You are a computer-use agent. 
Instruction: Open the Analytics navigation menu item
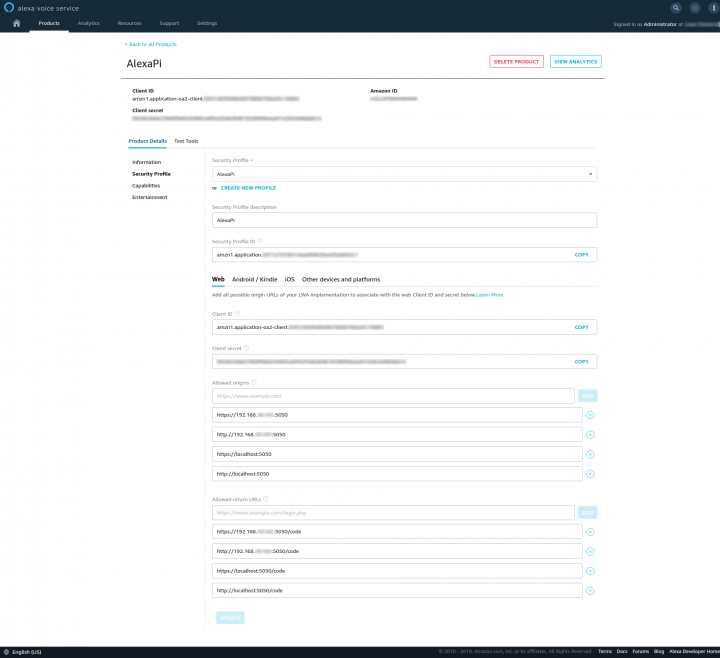click(88, 22)
